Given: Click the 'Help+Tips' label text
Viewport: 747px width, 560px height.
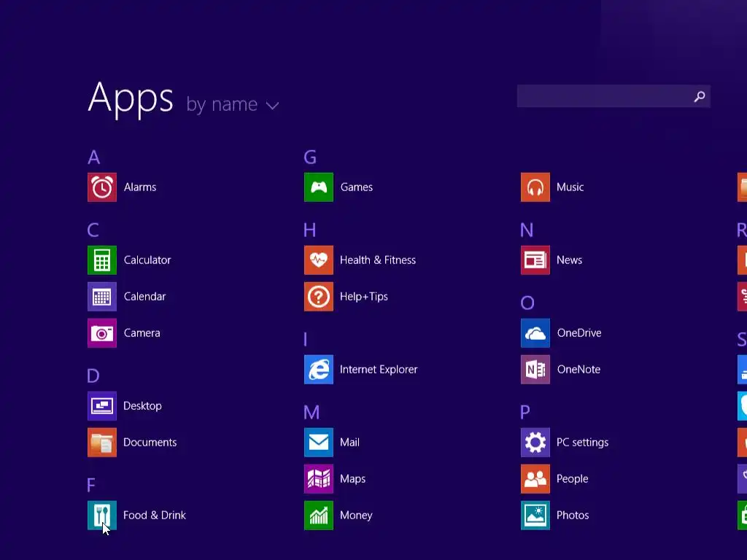Looking at the screenshot, I should pos(364,297).
